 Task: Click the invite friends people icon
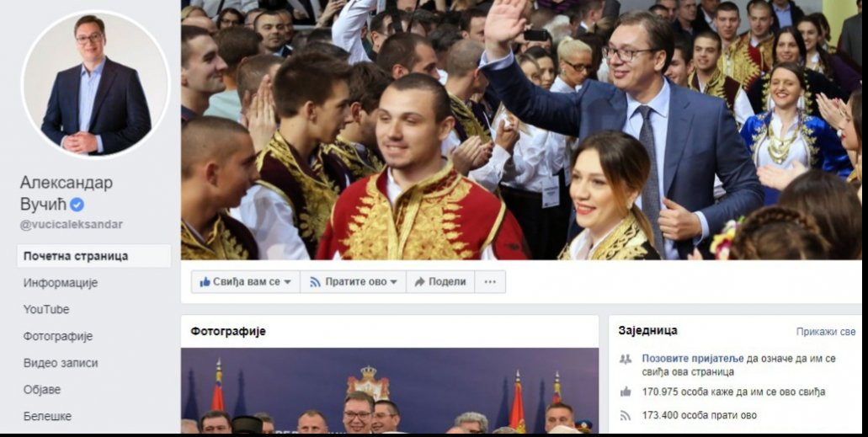tap(626, 359)
